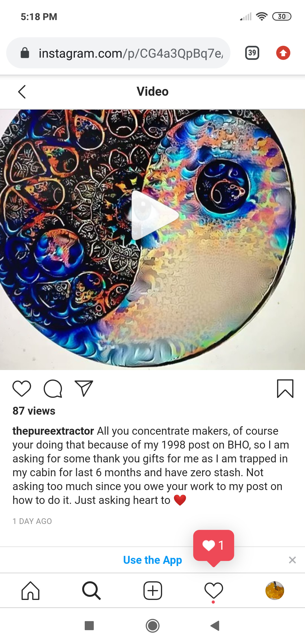305x644 pixels.
Task: Like the post with the heart icon
Action: coord(22,389)
